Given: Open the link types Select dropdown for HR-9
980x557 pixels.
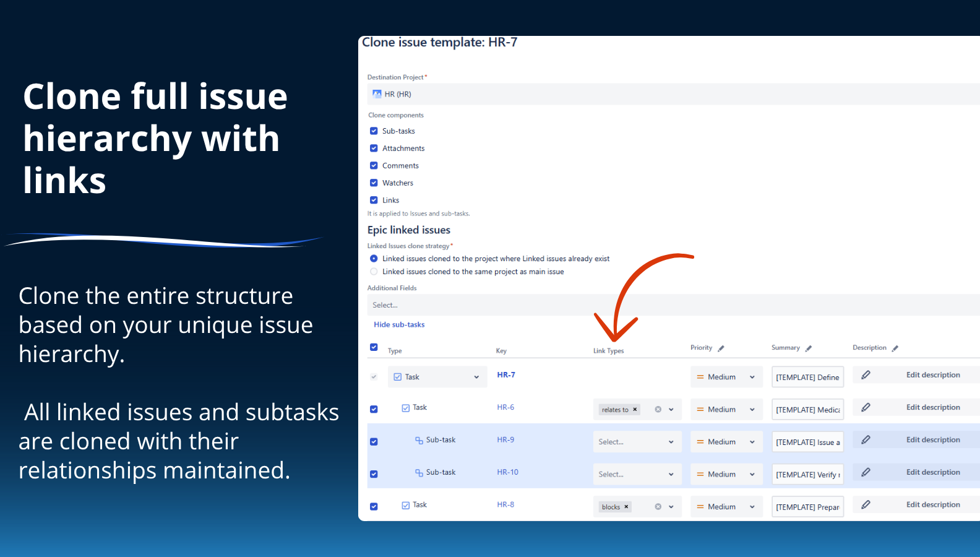Looking at the screenshot, I should pyautogui.click(x=637, y=442).
